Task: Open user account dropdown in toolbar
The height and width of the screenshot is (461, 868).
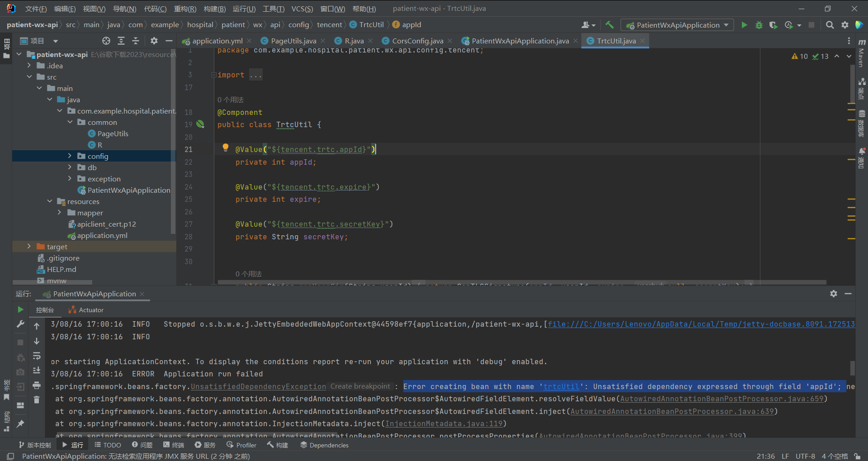Action: 588,25
